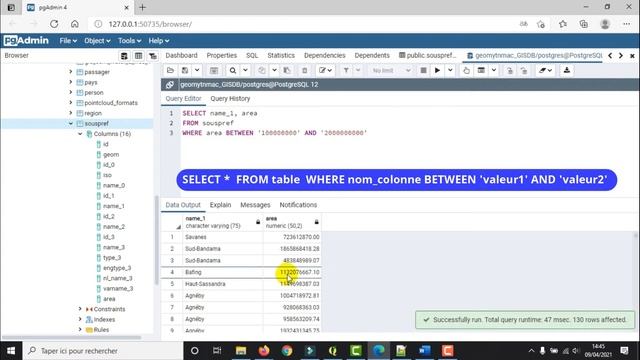This screenshot has height=360, width=640.
Task: Switch to the Dashboard tab
Action: point(181,56)
